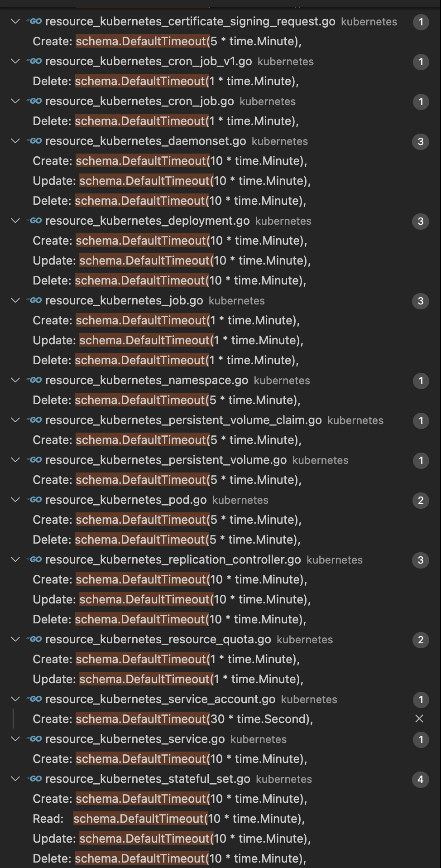Open resource_kubernetes_pod.go file entry
The image size is (441, 868).
tap(126, 500)
